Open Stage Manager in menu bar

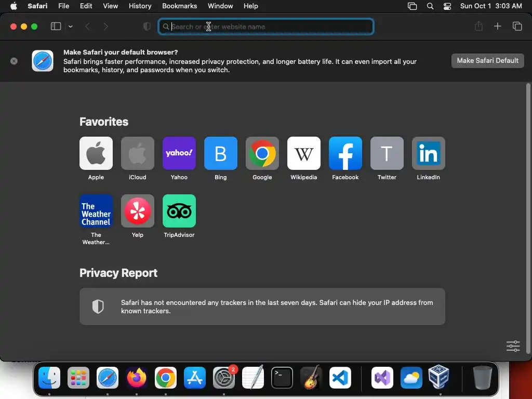pyautogui.click(x=412, y=6)
